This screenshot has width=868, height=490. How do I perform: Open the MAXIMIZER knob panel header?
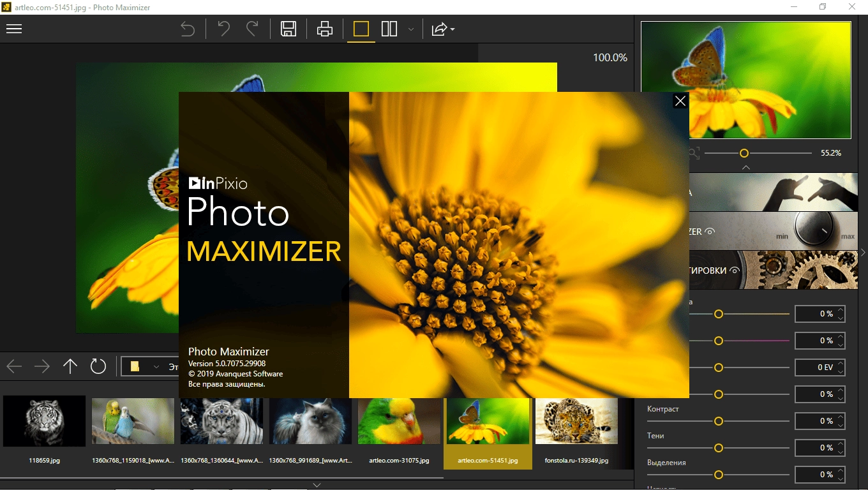coord(774,231)
